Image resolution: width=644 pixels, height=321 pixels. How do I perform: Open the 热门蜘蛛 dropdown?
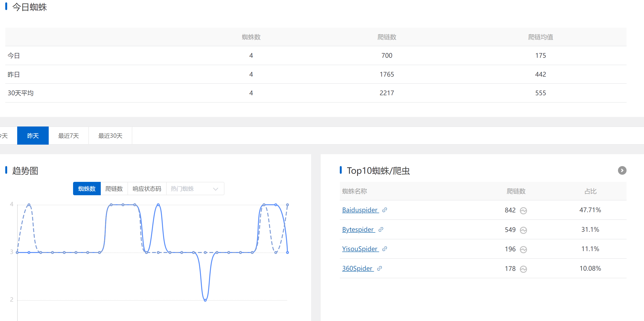195,189
